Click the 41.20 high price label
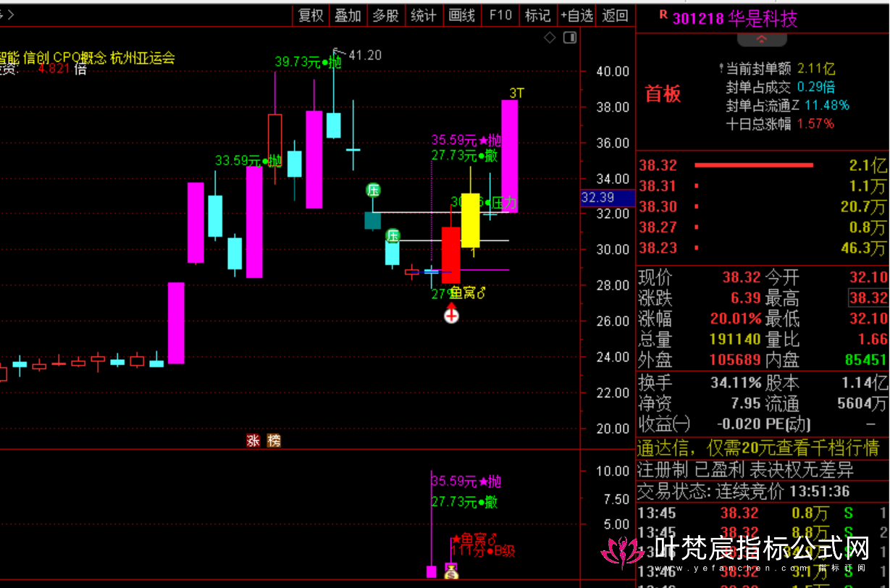Screen dimensions: 890x588 pos(365,55)
